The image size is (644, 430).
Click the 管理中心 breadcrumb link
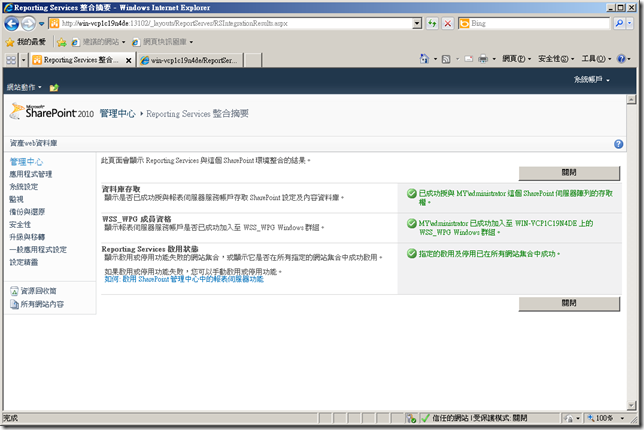click(x=117, y=114)
